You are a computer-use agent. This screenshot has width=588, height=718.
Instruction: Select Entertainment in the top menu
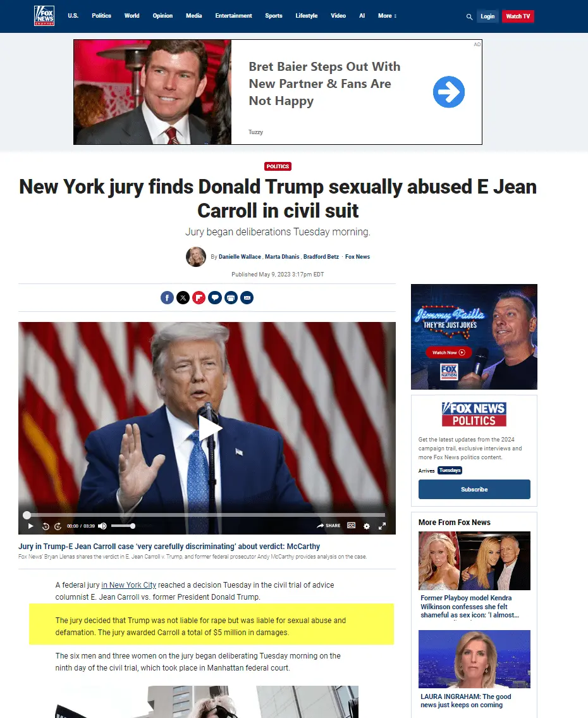[x=233, y=16]
